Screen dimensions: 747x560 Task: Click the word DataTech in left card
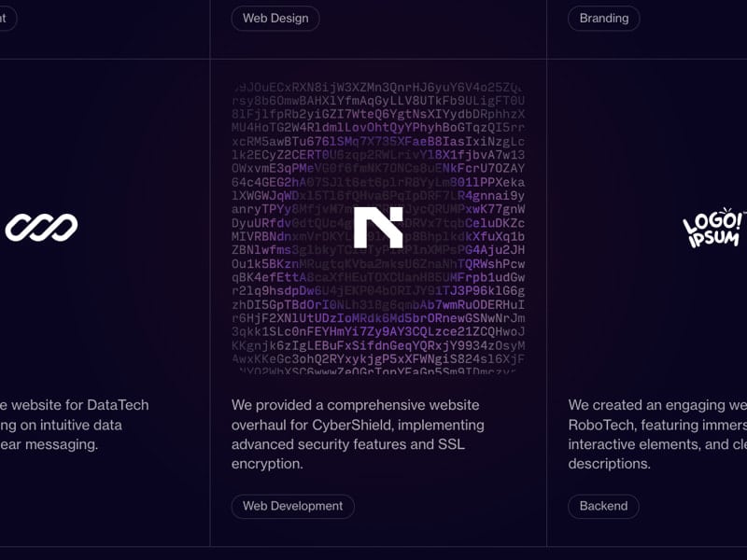coord(118,405)
